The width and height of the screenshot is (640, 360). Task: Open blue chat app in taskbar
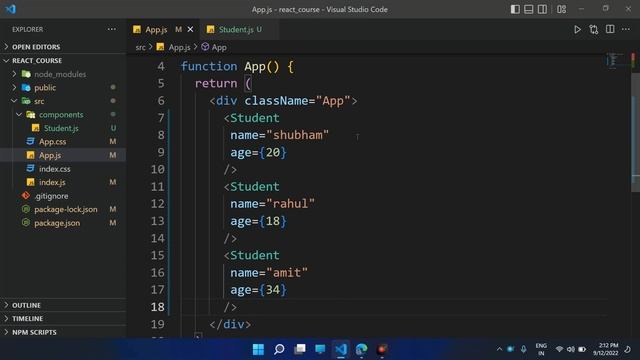click(x=320, y=349)
